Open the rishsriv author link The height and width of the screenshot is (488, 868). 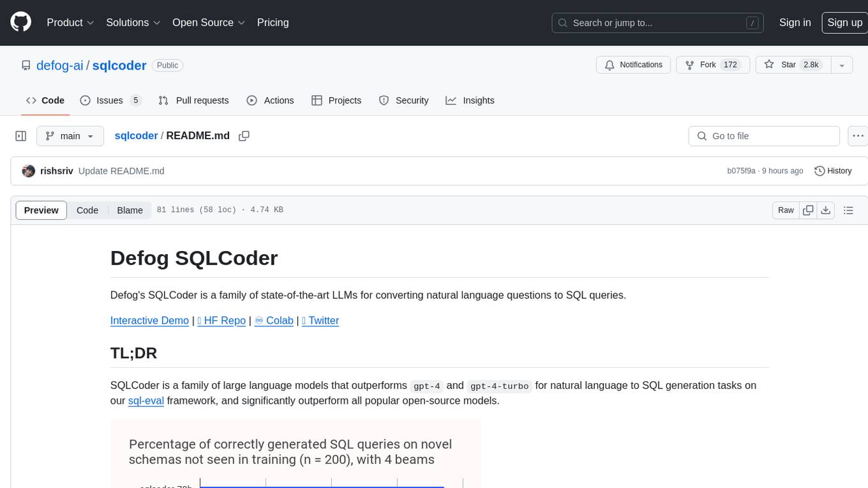click(x=56, y=171)
